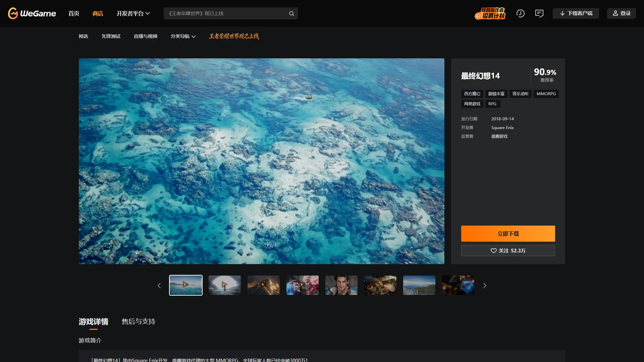The height and width of the screenshot is (362, 644).
Task: Click the MMORPG tag
Action: (546, 94)
